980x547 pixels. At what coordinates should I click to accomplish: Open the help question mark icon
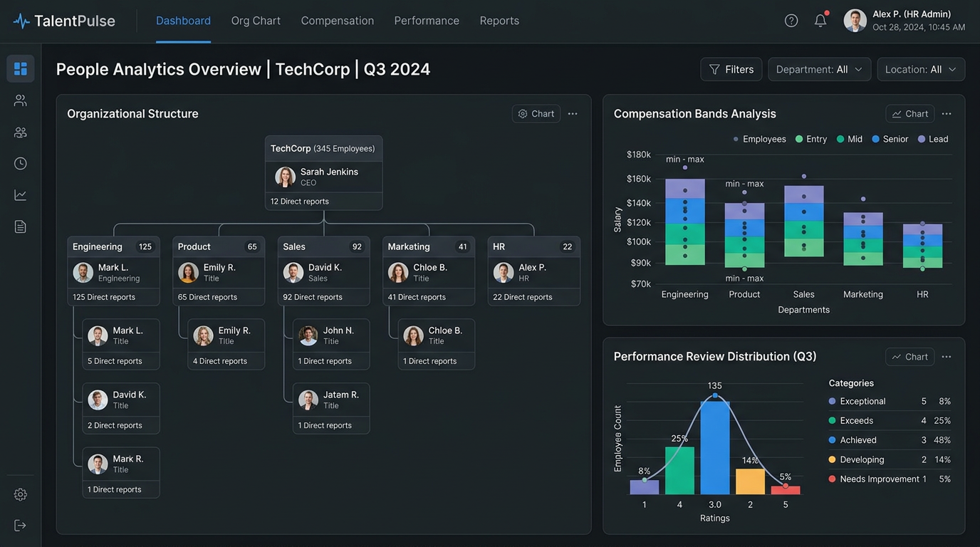[791, 21]
